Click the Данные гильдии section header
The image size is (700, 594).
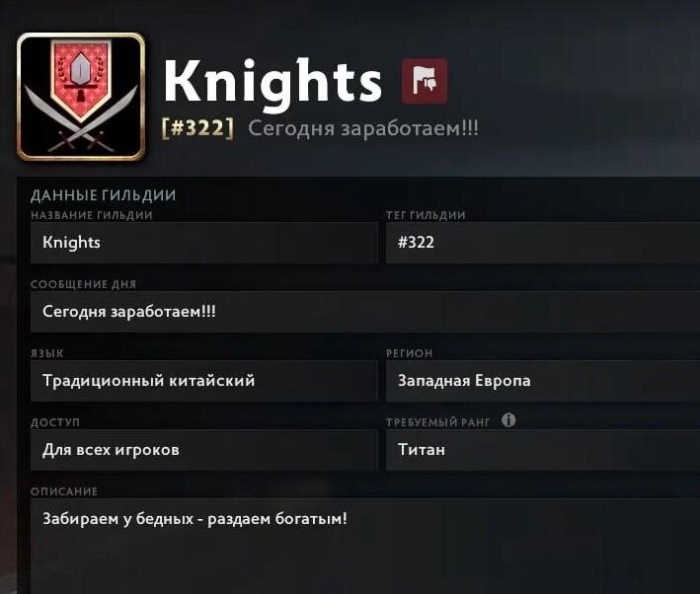[x=103, y=195]
